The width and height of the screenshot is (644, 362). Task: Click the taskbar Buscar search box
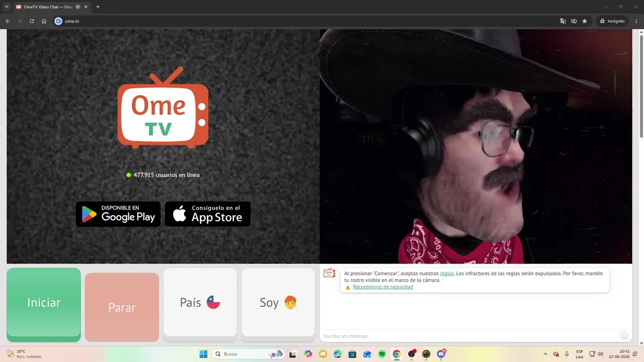tap(249, 354)
